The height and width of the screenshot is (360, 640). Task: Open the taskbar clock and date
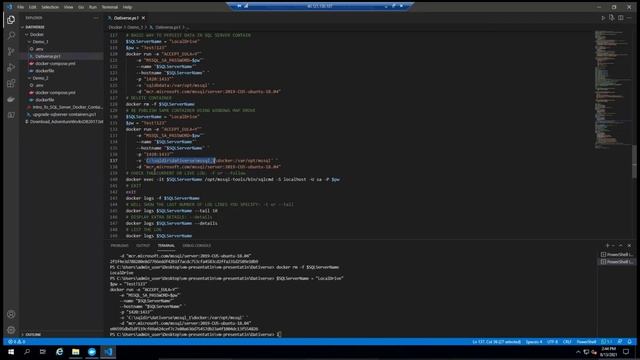pyautogui.click(x=608, y=351)
